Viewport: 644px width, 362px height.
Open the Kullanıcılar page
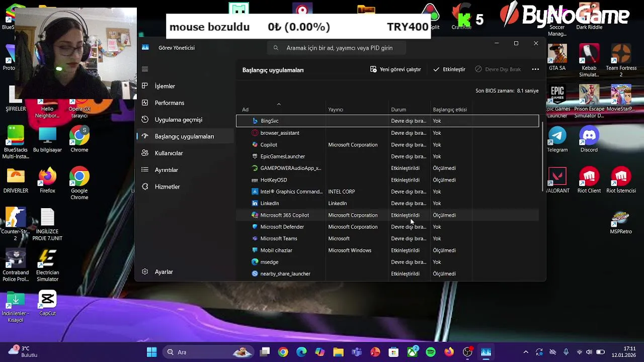185,153
